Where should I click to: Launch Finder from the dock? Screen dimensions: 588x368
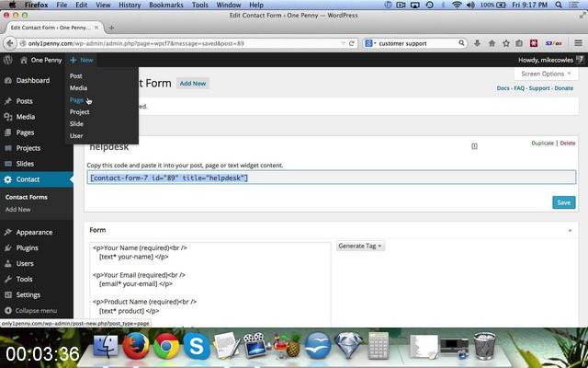coord(106,346)
